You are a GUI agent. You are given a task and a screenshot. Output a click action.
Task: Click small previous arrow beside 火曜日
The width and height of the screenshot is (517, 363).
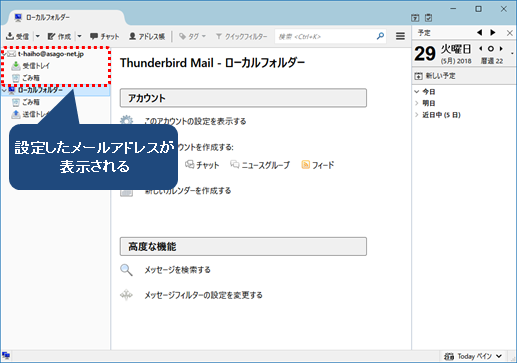(x=481, y=49)
